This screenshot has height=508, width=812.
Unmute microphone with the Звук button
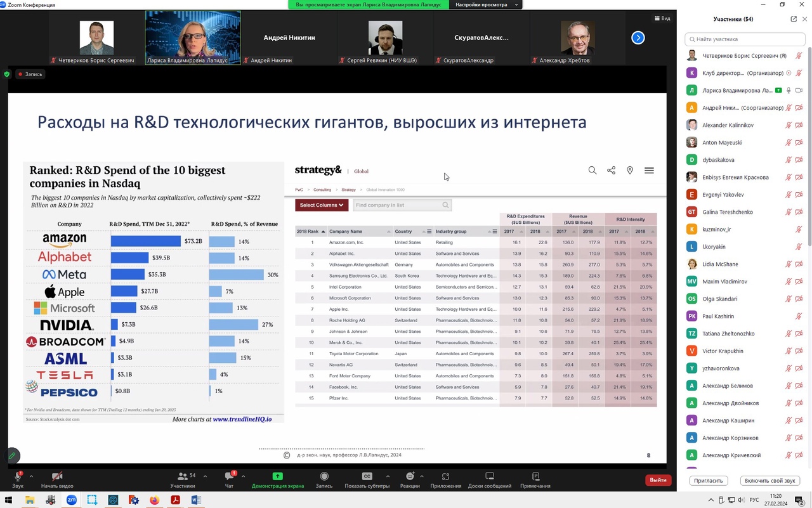pos(17,479)
